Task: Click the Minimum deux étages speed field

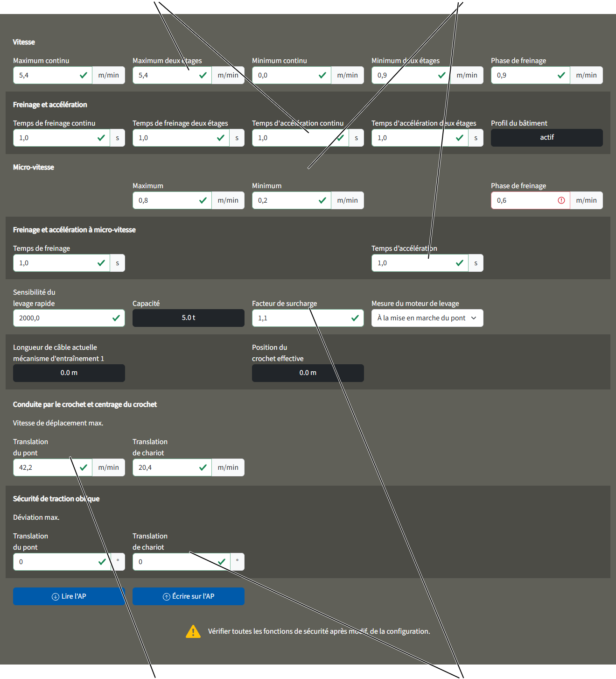Action: 411,75
